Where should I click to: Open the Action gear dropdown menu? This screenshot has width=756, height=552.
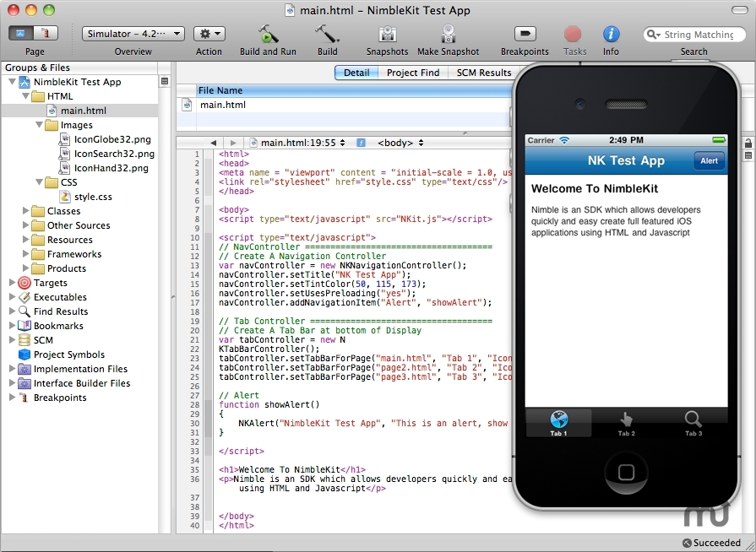coord(209,34)
